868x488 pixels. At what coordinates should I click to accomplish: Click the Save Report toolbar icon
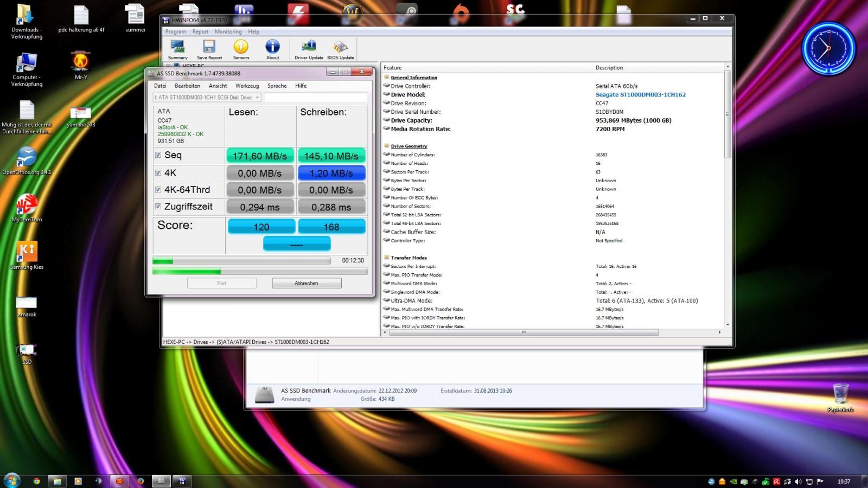click(x=209, y=49)
